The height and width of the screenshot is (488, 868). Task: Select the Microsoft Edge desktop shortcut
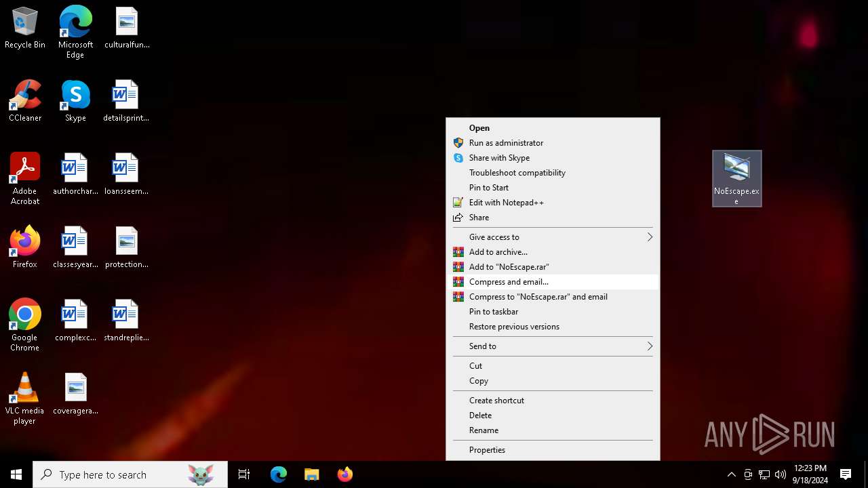75,33
